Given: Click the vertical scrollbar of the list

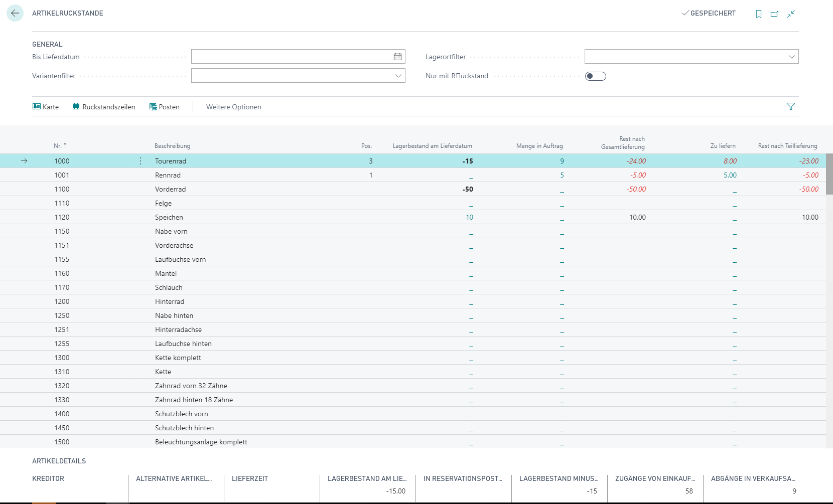Looking at the screenshot, I should 829,301.
